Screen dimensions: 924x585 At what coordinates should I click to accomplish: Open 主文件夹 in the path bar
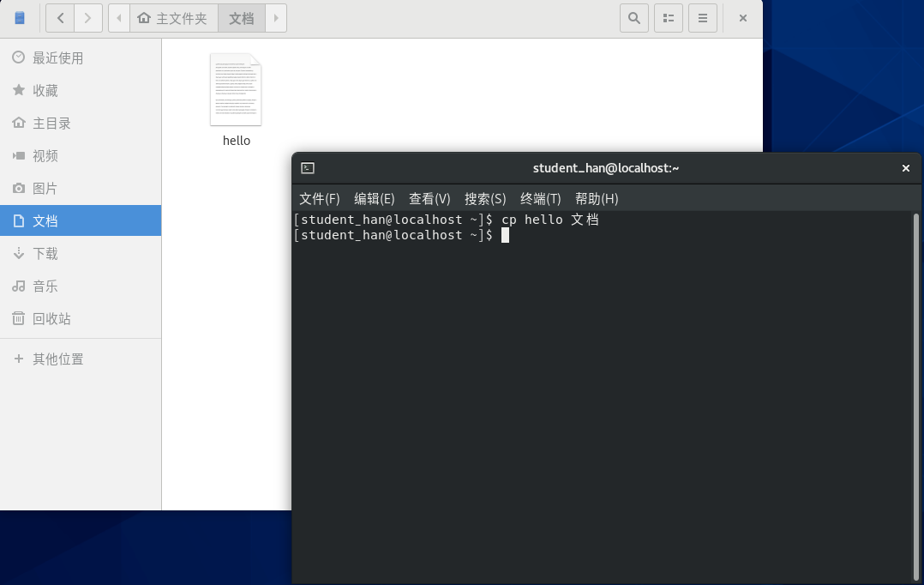[x=173, y=18]
